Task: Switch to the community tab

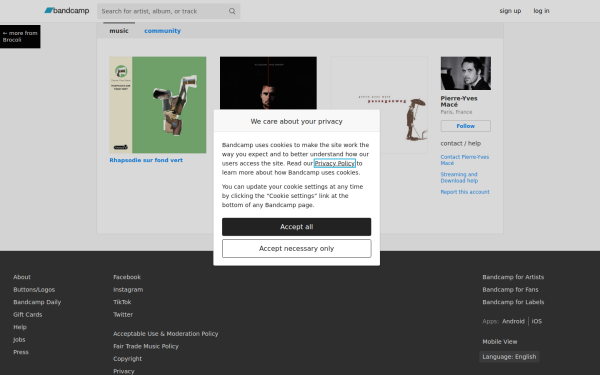Action: 162,31
